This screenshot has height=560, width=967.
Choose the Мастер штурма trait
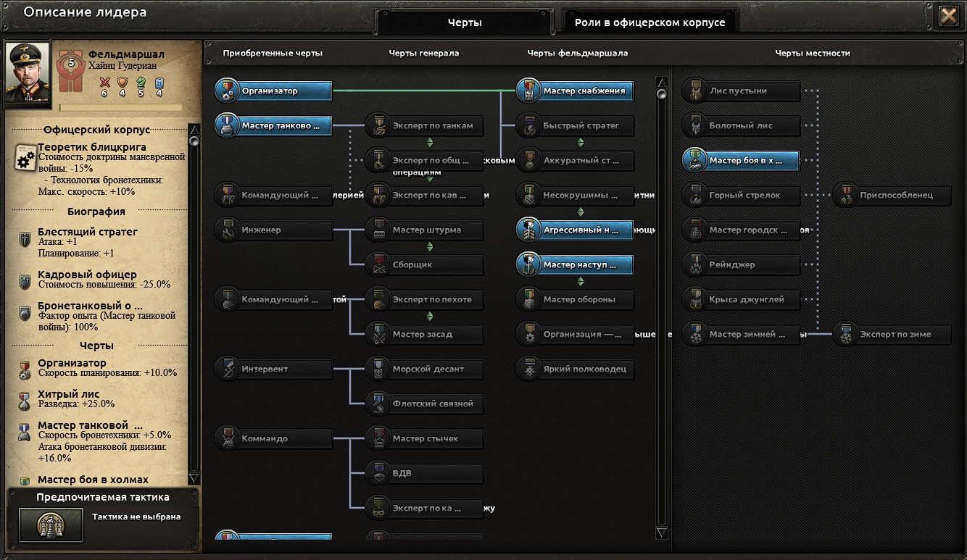click(425, 230)
